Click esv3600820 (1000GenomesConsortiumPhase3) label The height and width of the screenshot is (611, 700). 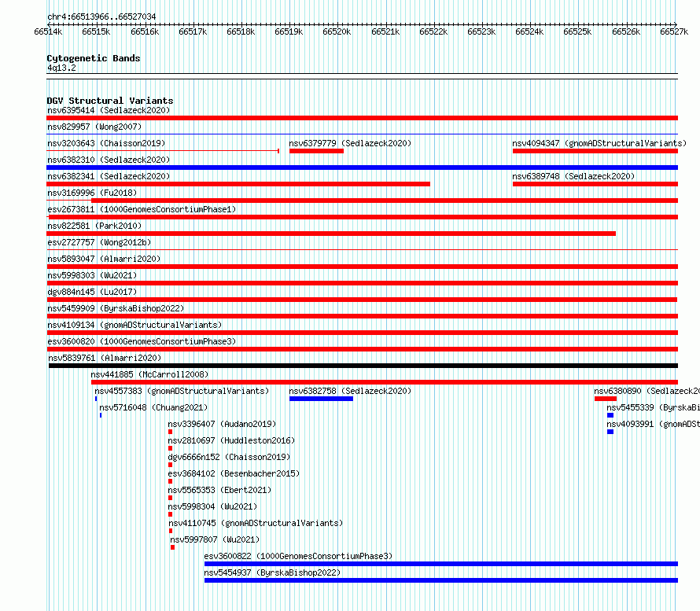(142, 341)
